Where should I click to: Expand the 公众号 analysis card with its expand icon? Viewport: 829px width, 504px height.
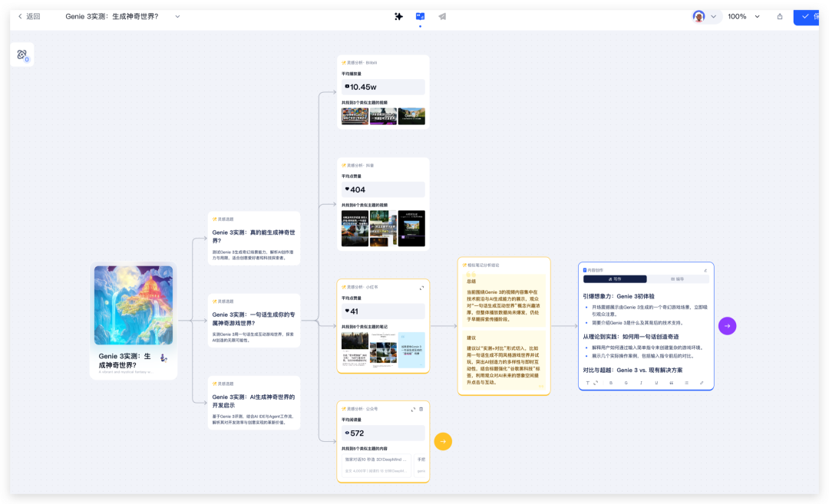point(414,410)
